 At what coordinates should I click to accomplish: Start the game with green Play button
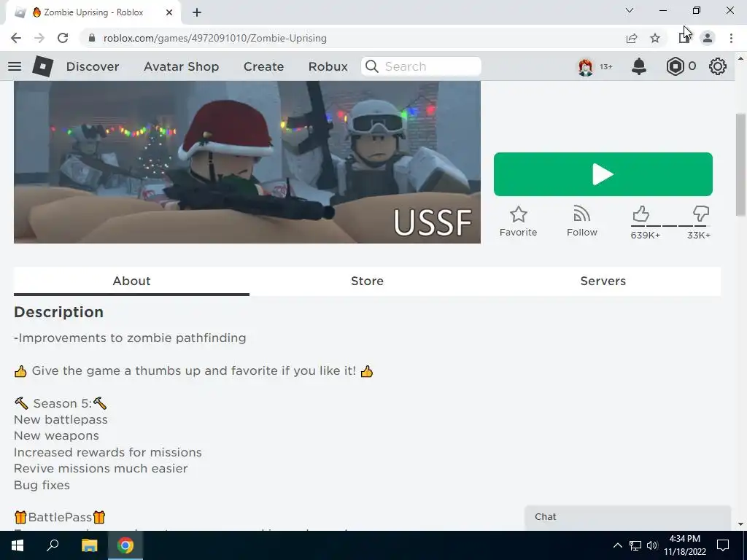click(603, 174)
